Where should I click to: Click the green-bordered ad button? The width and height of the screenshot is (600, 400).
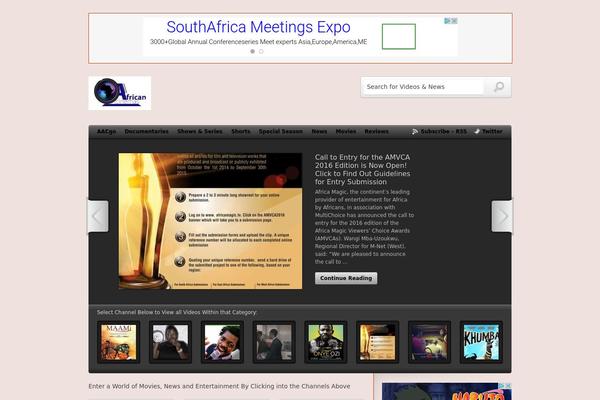tap(399, 36)
